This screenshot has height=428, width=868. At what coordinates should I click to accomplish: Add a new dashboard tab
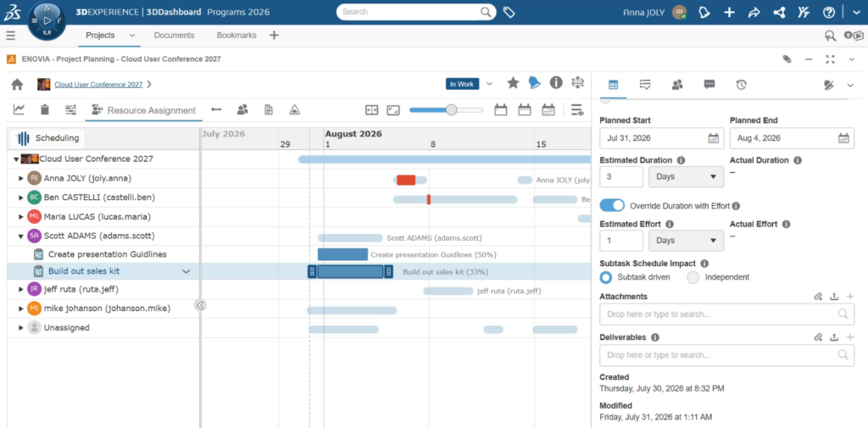tap(274, 35)
